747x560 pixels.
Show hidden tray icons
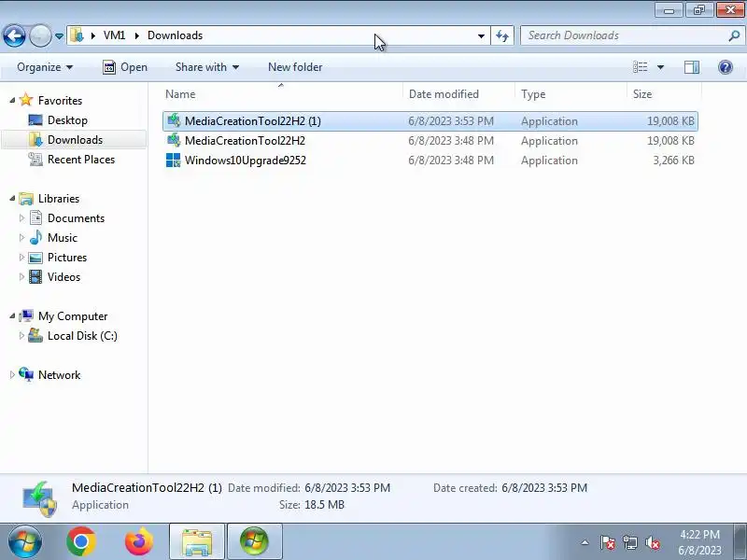click(585, 542)
